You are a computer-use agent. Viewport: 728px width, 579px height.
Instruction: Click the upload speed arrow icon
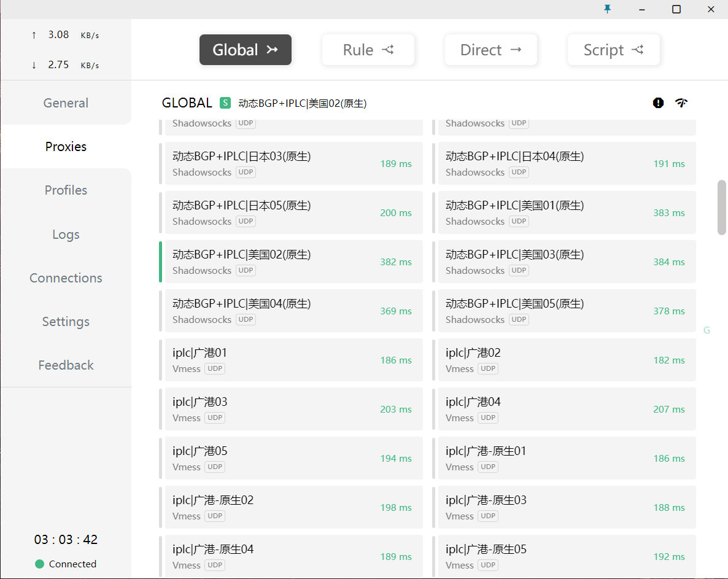tap(34, 35)
